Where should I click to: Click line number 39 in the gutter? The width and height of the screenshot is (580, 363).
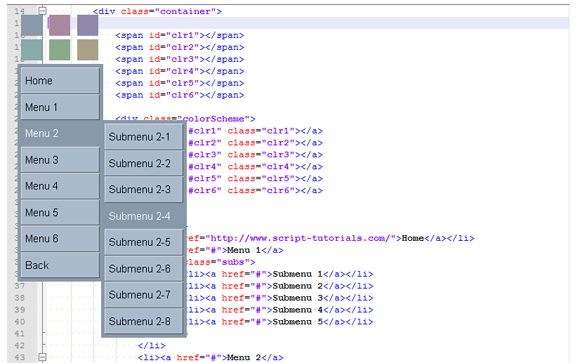[20, 310]
